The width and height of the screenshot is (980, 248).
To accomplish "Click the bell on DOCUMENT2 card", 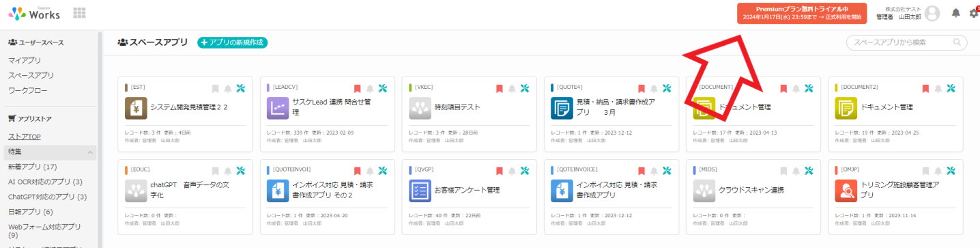I will click(938, 88).
